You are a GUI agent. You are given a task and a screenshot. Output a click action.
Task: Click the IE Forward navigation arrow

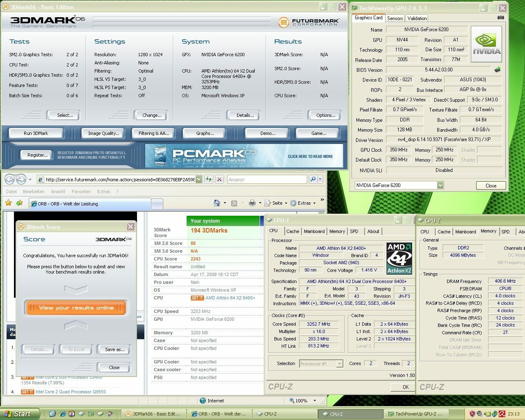[21, 179]
